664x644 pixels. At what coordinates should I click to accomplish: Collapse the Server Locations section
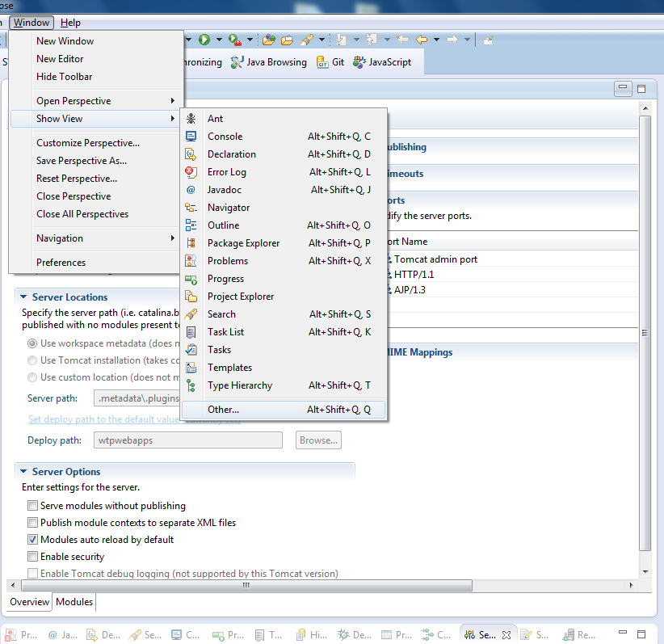tap(23, 297)
